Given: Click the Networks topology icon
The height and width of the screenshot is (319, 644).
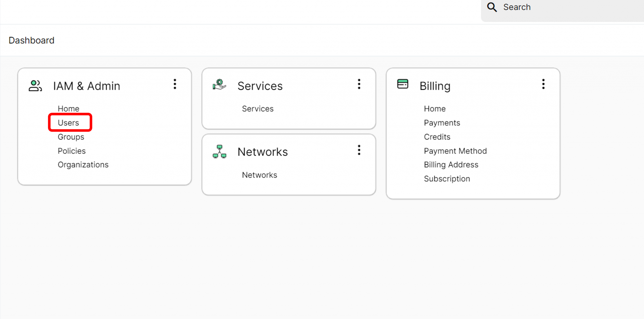Looking at the screenshot, I should pos(219,151).
